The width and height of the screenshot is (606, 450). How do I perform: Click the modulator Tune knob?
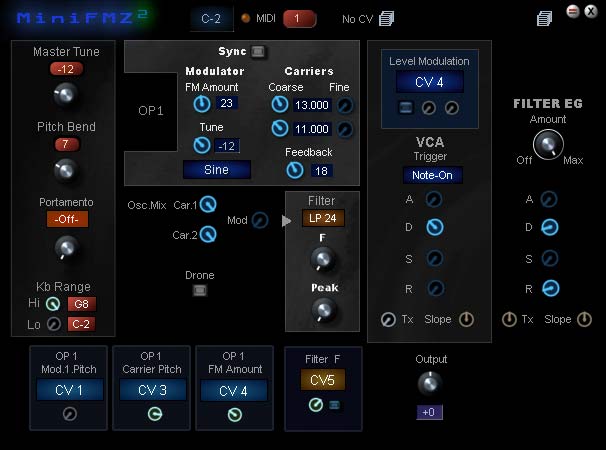coord(202,145)
